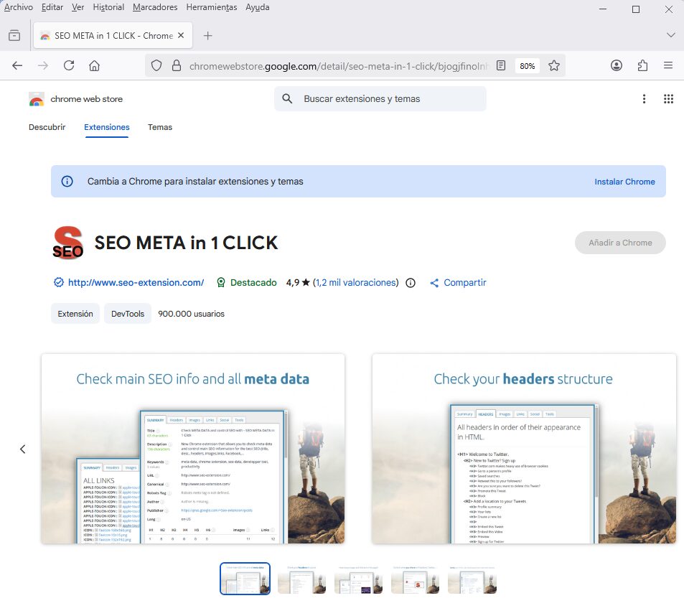684x616 pixels.
Task: Click the previous screenshot arrow
Action: click(x=22, y=449)
